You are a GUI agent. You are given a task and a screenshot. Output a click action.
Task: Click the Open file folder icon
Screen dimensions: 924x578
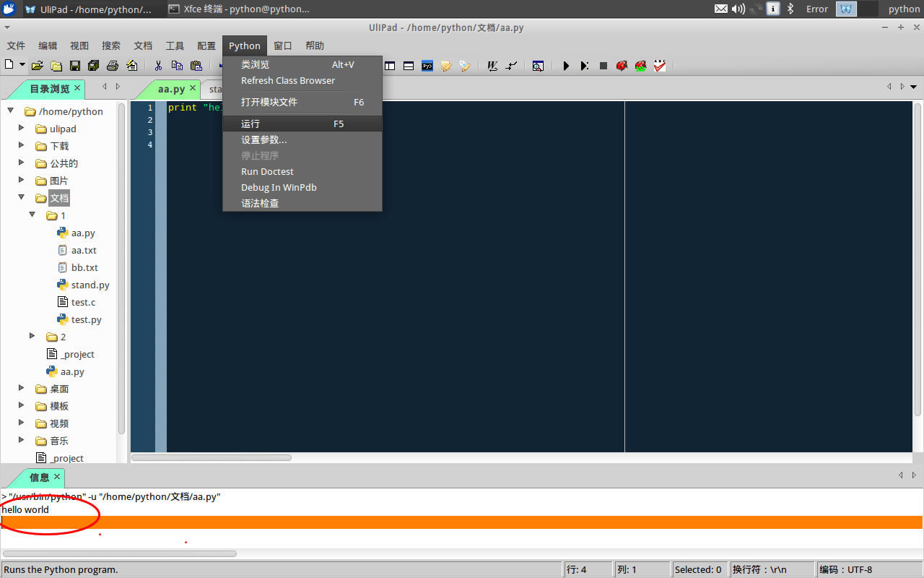point(38,66)
